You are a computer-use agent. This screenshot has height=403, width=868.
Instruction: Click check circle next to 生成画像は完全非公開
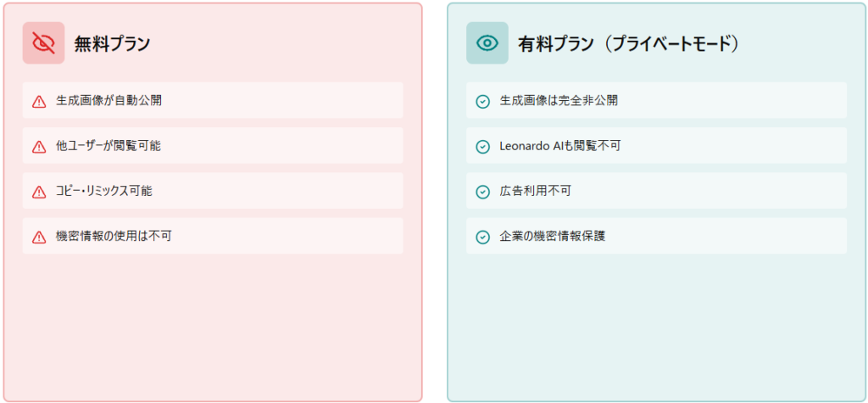[x=483, y=102]
